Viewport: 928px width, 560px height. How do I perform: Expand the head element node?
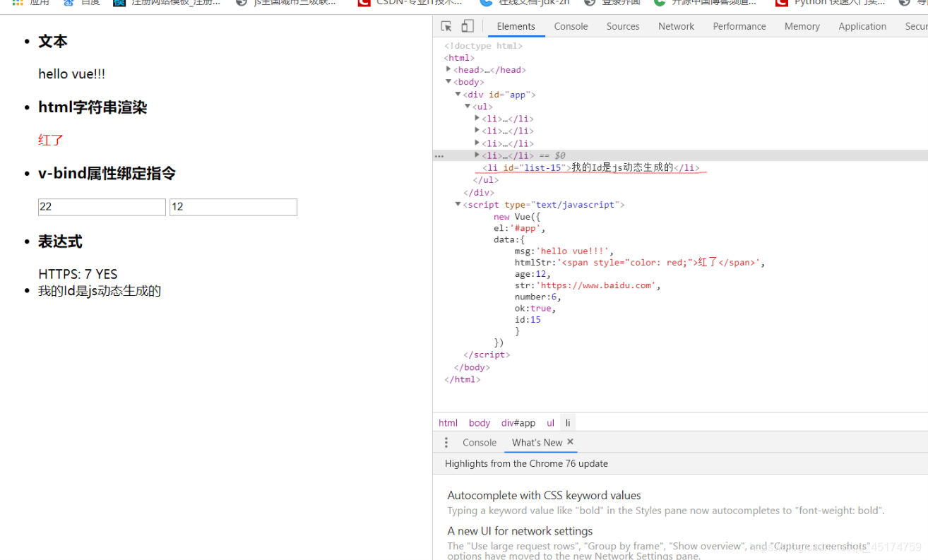click(448, 69)
